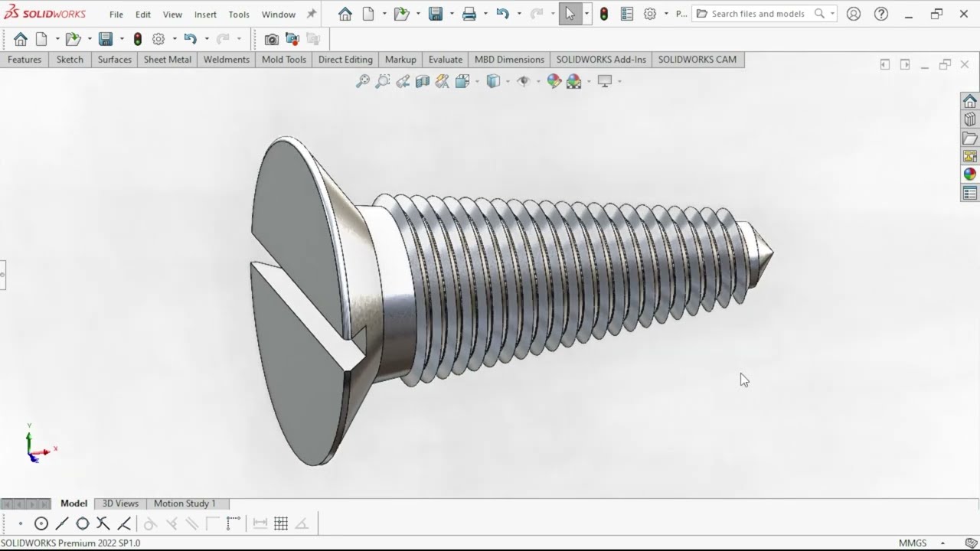
Task: Click the Home icon in the title bar toolbar
Action: (345, 14)
